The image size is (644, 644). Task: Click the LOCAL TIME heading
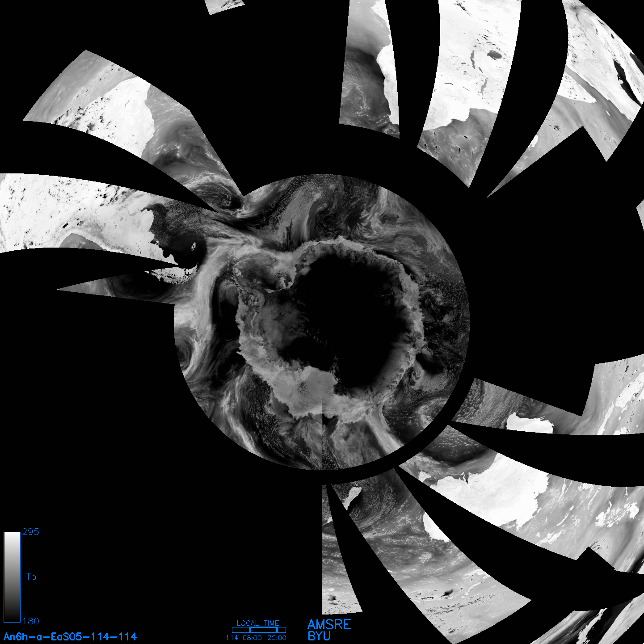tap(258, 623)
